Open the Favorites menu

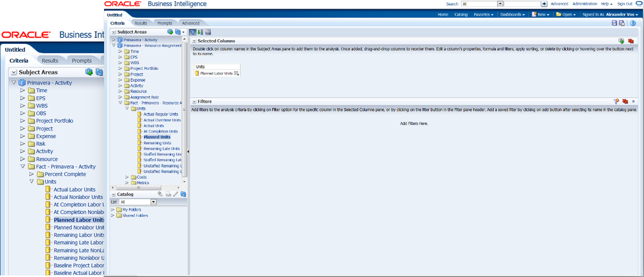point(483,15)
